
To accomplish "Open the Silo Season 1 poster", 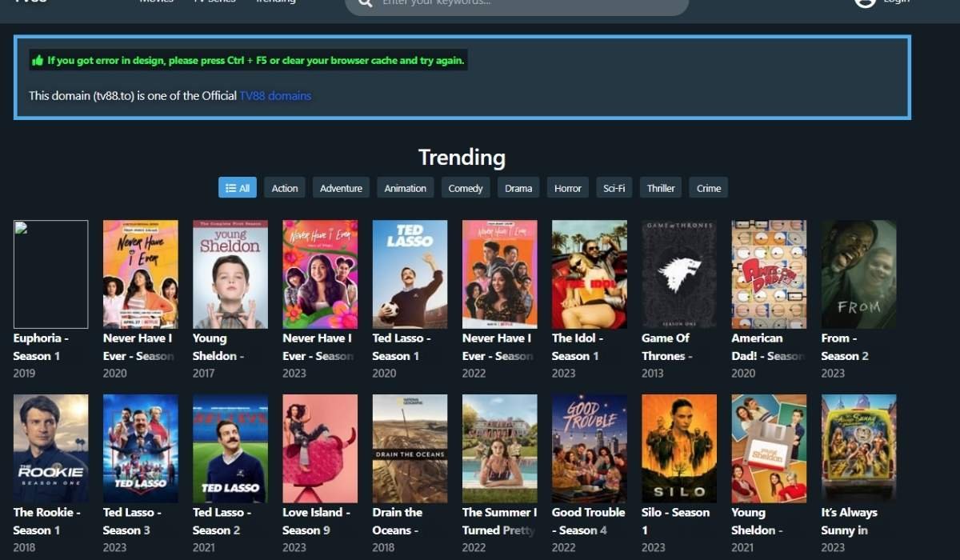I will (679, 449).
